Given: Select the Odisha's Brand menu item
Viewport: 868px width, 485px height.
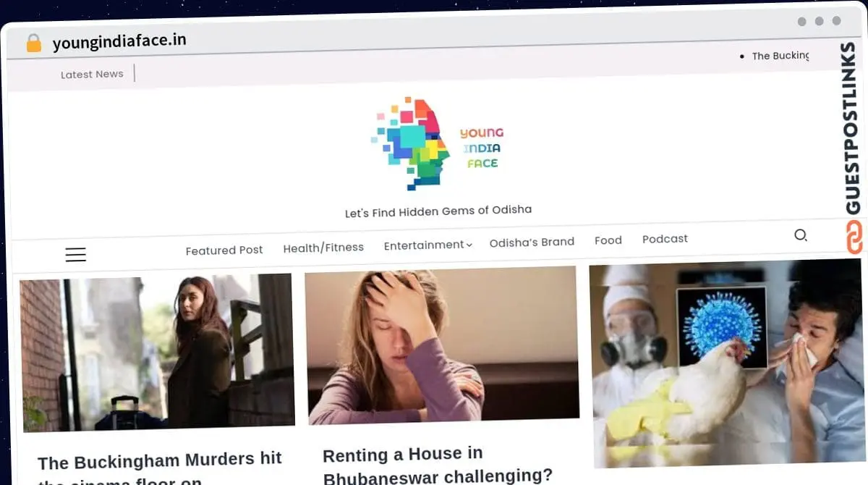Looking at the screenshot, I should tap(532, 242).
